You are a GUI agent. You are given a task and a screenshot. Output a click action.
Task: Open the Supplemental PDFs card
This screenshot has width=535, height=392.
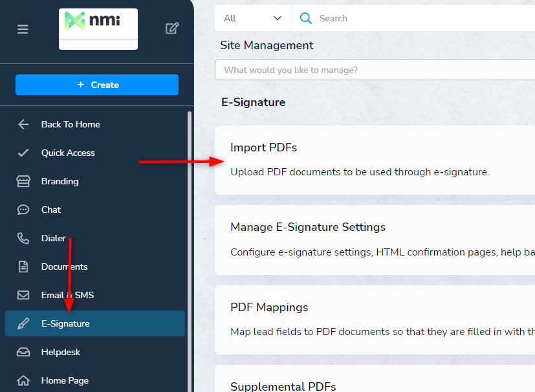[x=375, y=378]
